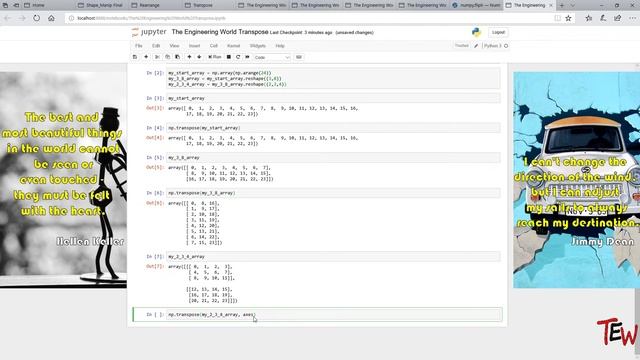
Task: Paste cells below icon in toolbar
Action: coord(177,57)
